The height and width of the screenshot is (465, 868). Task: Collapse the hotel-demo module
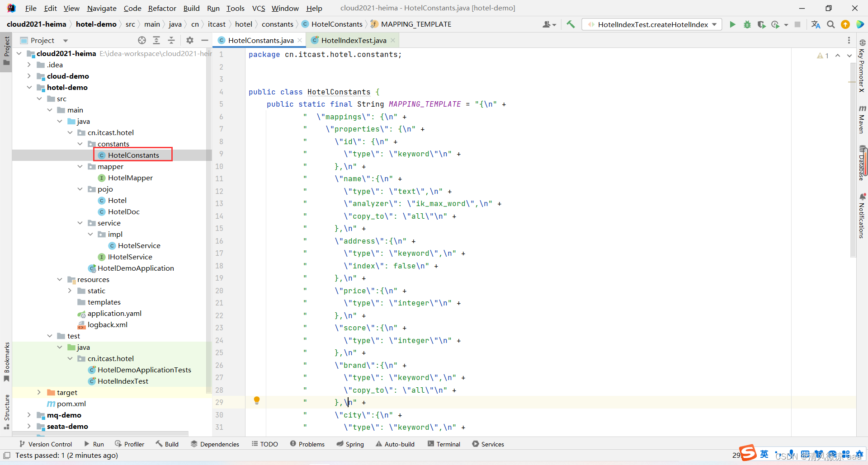tap(29, 87)
